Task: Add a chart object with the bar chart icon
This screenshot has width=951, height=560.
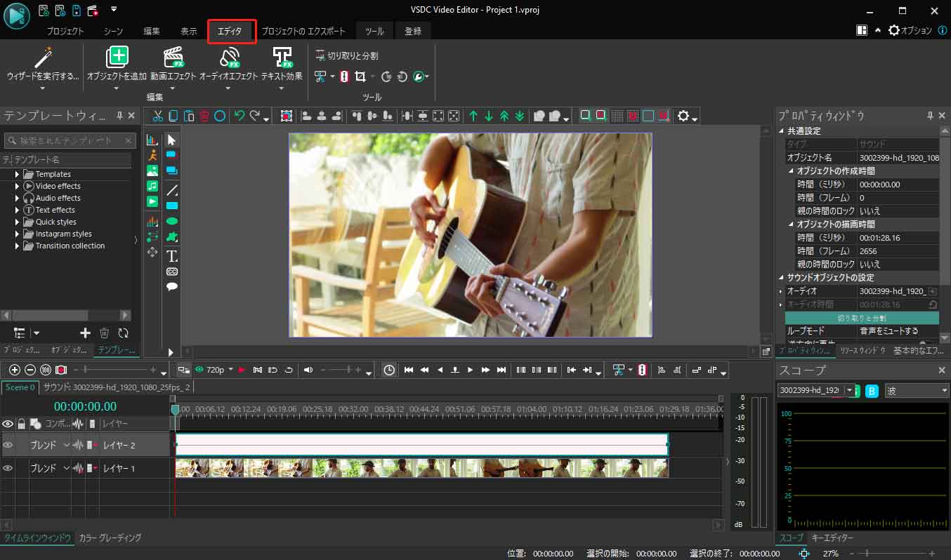Action: coord(152,140)
